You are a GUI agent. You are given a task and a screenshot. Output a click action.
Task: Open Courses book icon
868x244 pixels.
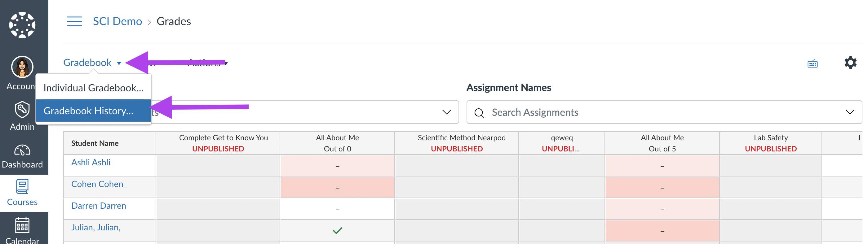(22, 186)
